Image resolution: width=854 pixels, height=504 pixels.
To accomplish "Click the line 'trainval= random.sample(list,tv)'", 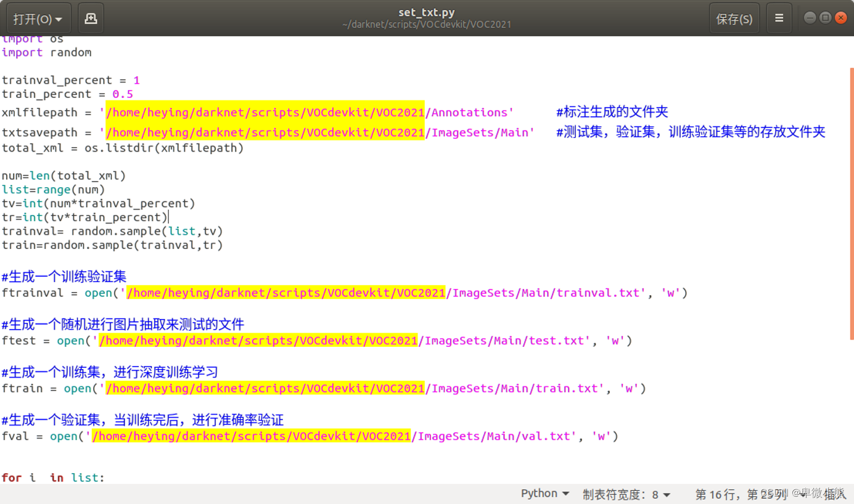I will [x=112, y=231].
